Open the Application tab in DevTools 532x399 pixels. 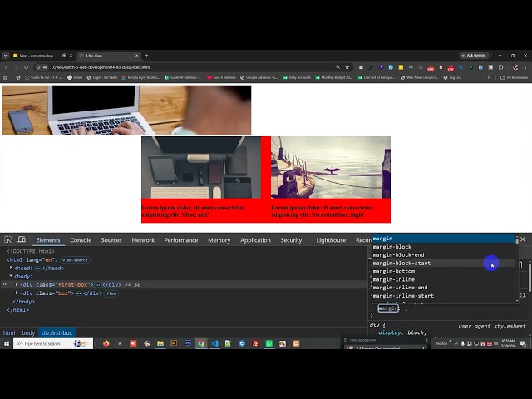point(255,240)
